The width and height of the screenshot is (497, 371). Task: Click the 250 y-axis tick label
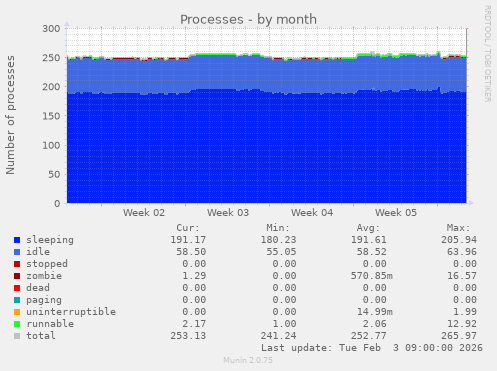tap(51, 58)
